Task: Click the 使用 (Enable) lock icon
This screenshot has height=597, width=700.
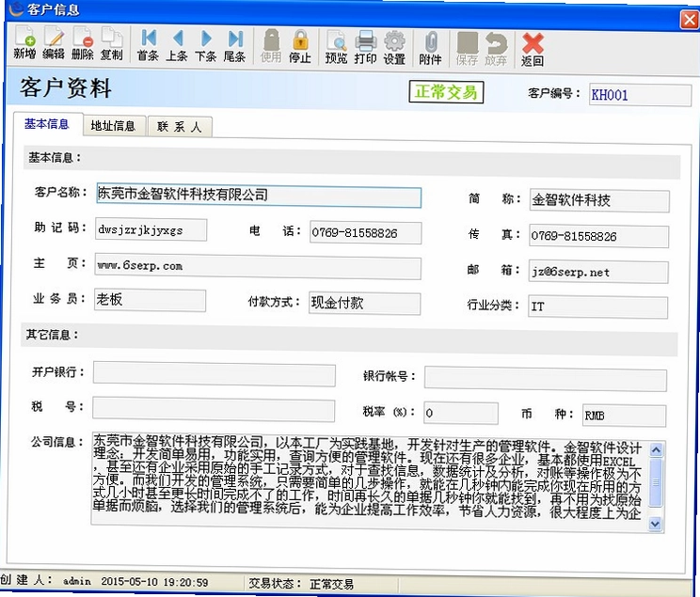Action: click(271, 46)
